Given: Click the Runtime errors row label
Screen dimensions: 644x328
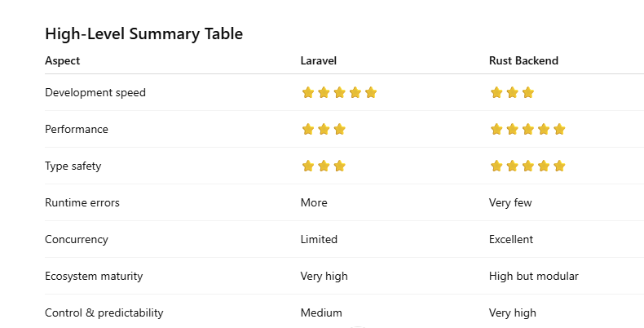Looking at the screenshot, I should click(x=82, y=203).
